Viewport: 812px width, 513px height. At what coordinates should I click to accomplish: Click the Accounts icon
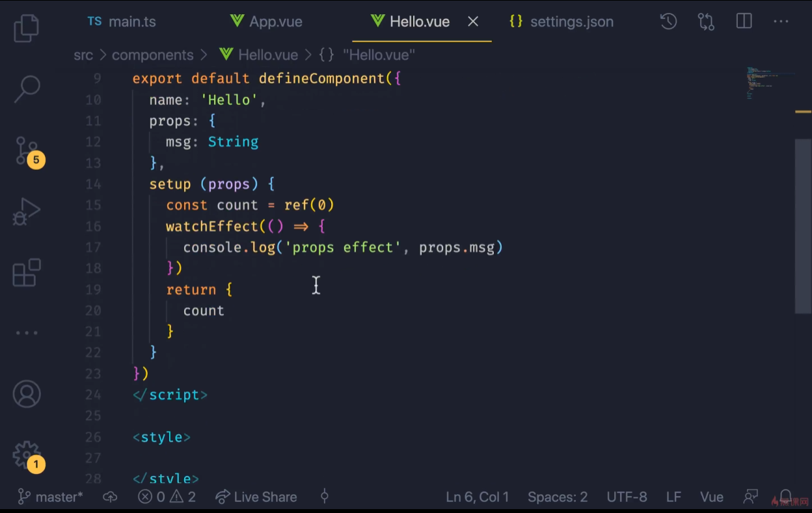click(27, 395)
